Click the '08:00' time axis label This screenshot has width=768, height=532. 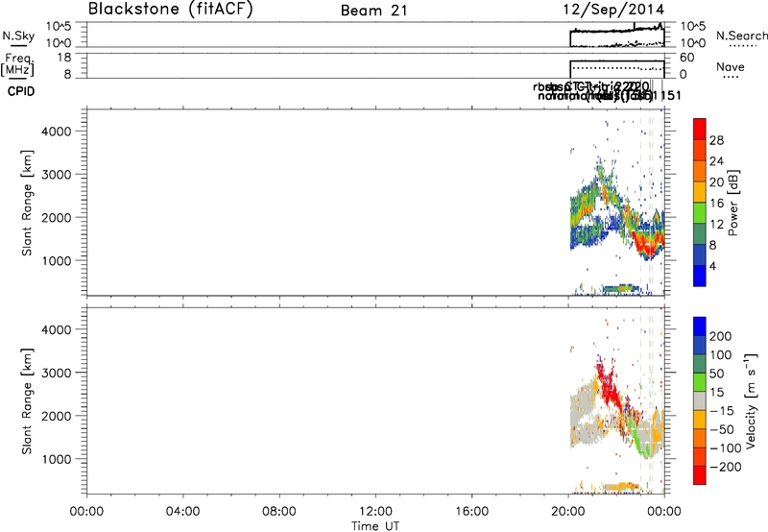pyautogui.click(x=279, y=512)
